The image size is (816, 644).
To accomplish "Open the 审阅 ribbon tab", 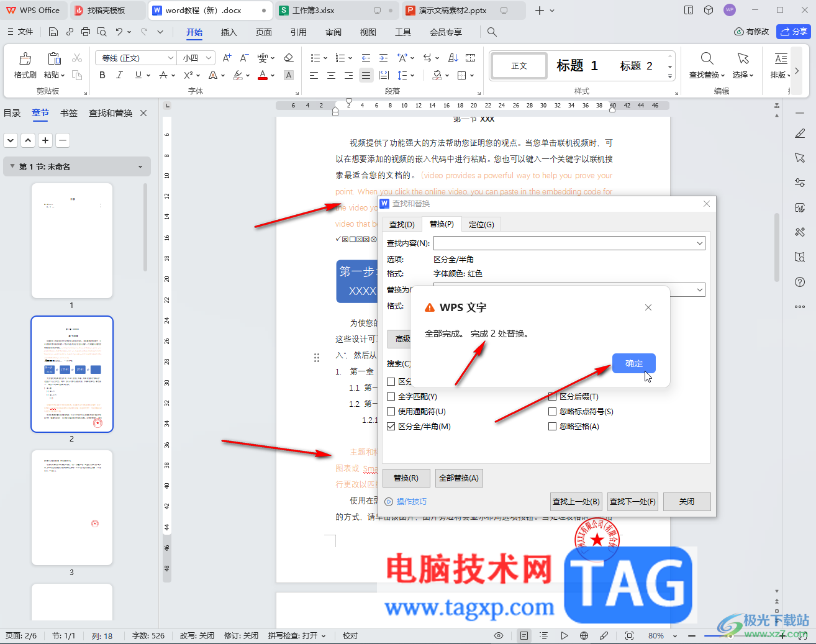I will pyautogui.click(x=333, y=32).
